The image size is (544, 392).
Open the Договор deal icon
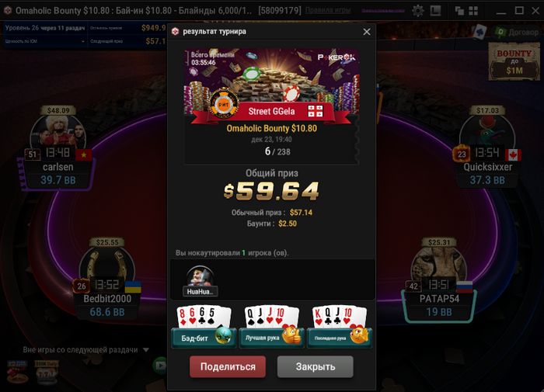click(x=518, y=33)
